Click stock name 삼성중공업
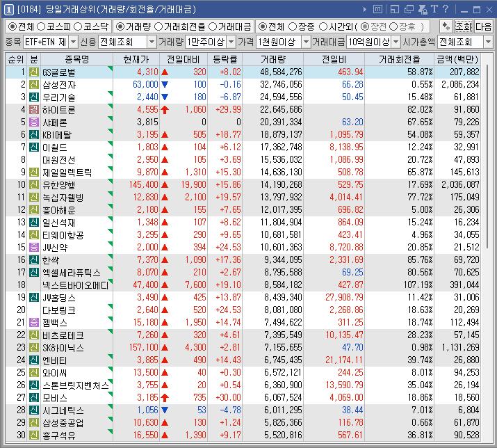Image resolution: width=497 pixels, height=448 pixels. pyautogui.click(x=63, y=423)
